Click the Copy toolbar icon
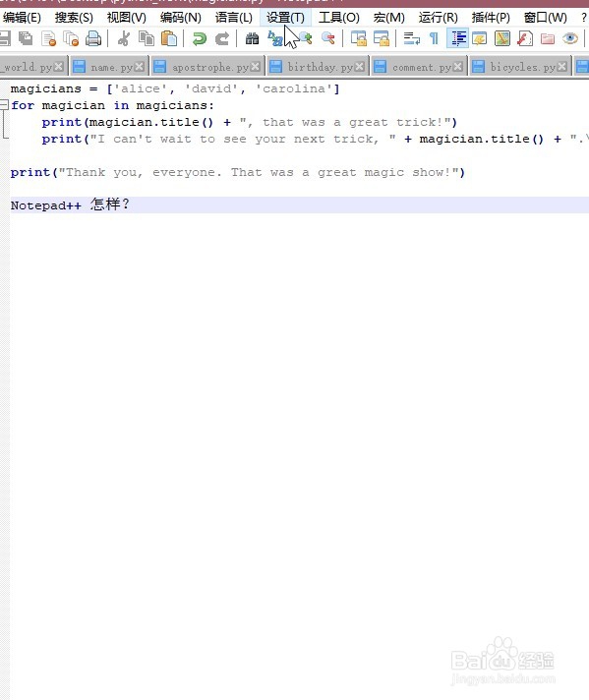The image size is (589, 700). [x=147, y=38]
